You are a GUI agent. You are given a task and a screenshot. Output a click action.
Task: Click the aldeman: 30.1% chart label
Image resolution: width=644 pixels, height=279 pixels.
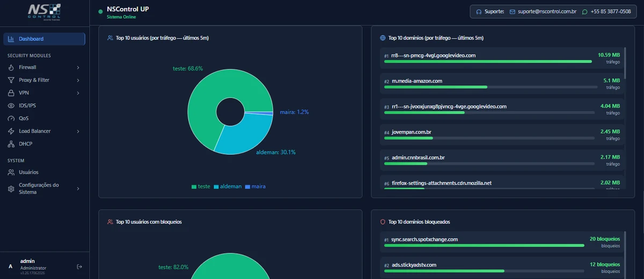tap(276, 152)
